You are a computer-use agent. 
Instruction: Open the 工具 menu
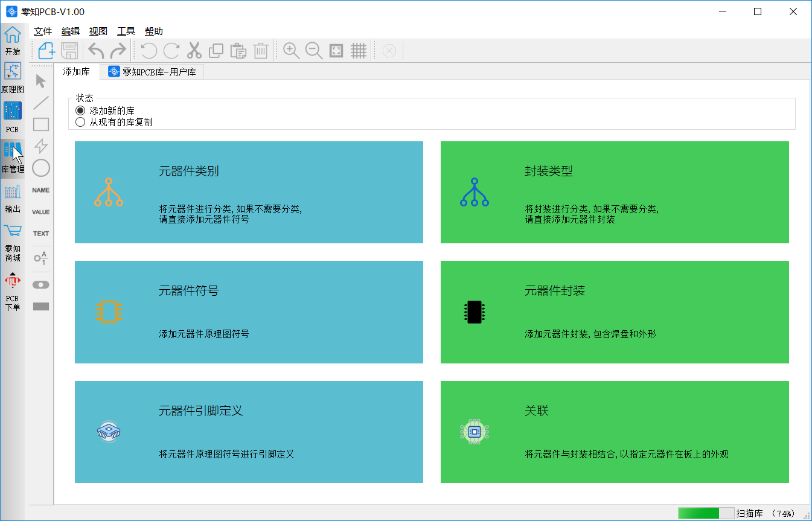coord(126,31)
